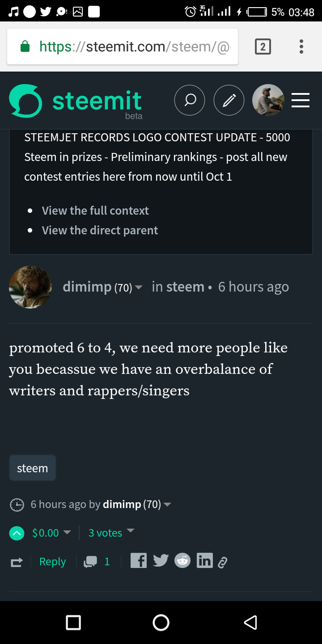Open browser three-dot overflow menu
This screenshot has width=322, height=644.
(x=301, y=47)
